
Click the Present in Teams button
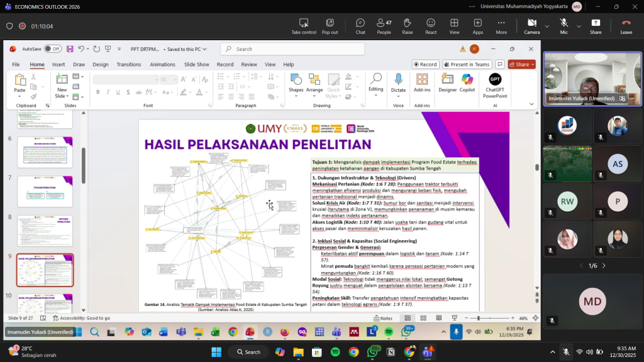467,64
